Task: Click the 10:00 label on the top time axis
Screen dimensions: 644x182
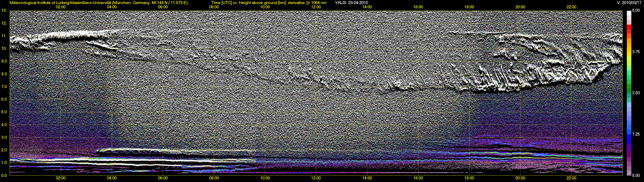Action: (x=265, y=7)
